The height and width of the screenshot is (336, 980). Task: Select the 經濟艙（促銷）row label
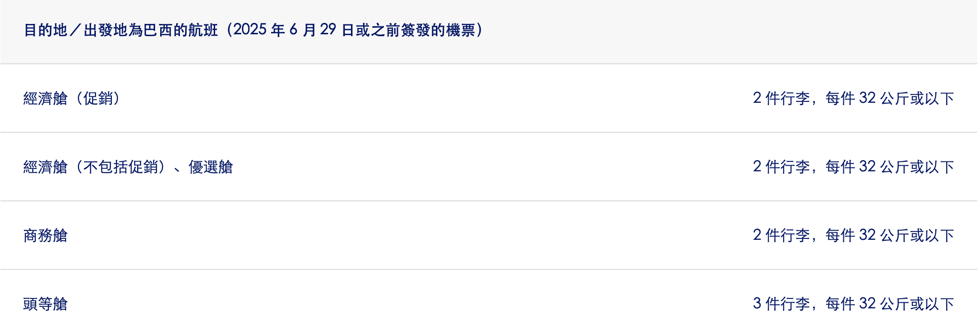[x=72, y=99]
